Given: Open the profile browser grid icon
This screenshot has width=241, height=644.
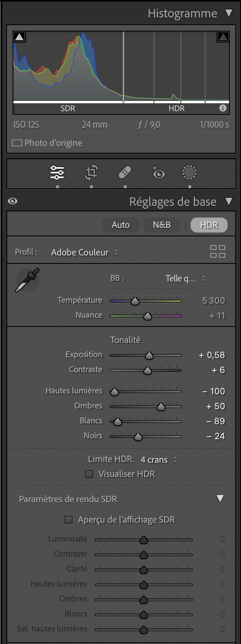Looking at the screenshot, I should (217, 251).
